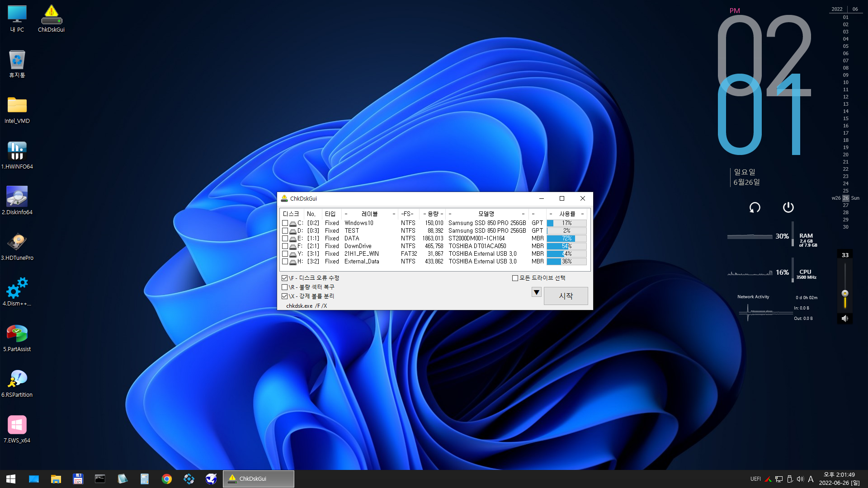
Task: Check the H: External_Data drive checkbox
Action: [285, 262]
